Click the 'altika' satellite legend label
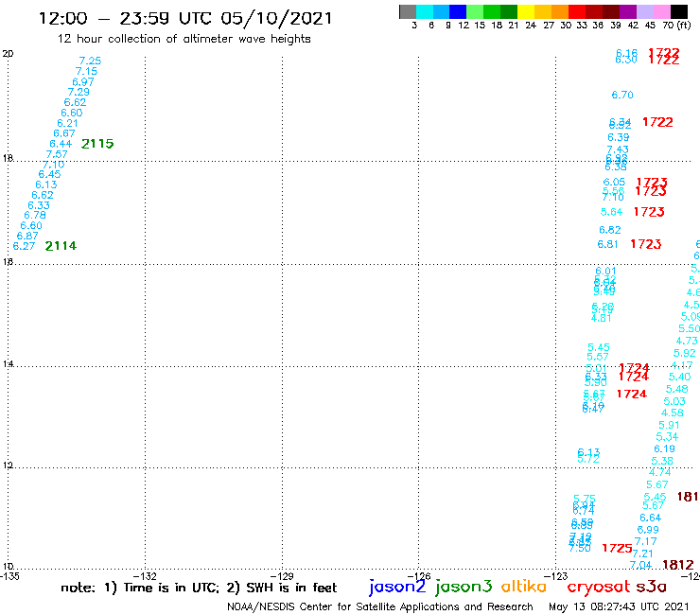 (x=524, y=587)
